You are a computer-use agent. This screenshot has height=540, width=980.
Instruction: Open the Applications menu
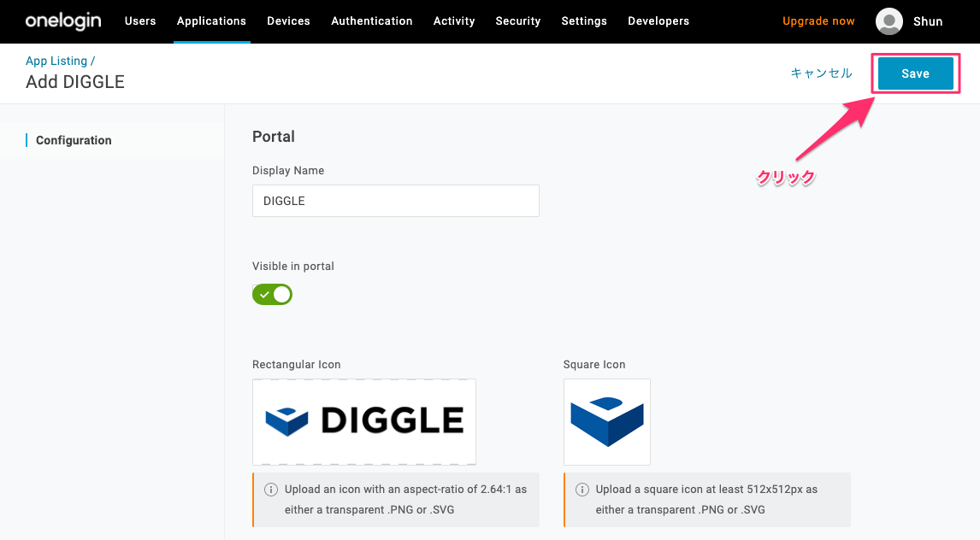point(211,21)
